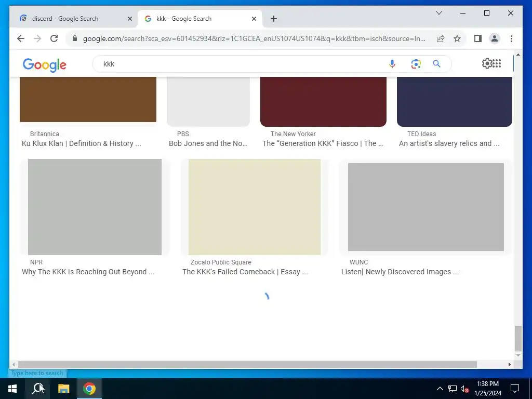The width and height of the screenshot is (532, 399).
Task: Open the network status tray icon
Action: 453,389
